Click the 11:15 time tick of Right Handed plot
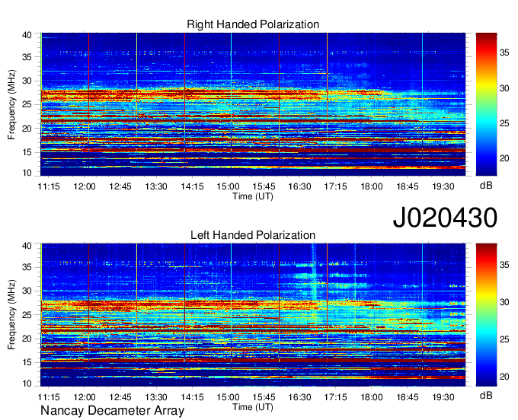The image size is (518, 420). click(49, 186)
